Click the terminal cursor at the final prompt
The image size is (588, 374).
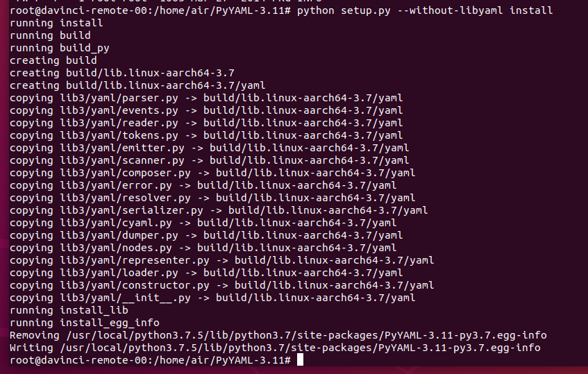pos(301,360)
